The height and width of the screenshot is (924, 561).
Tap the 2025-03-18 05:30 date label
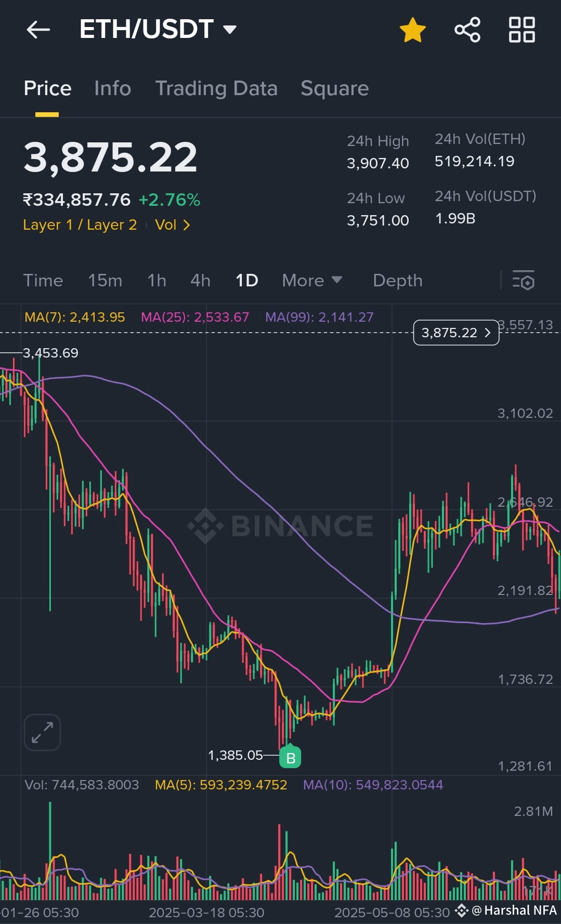[206, 913]
